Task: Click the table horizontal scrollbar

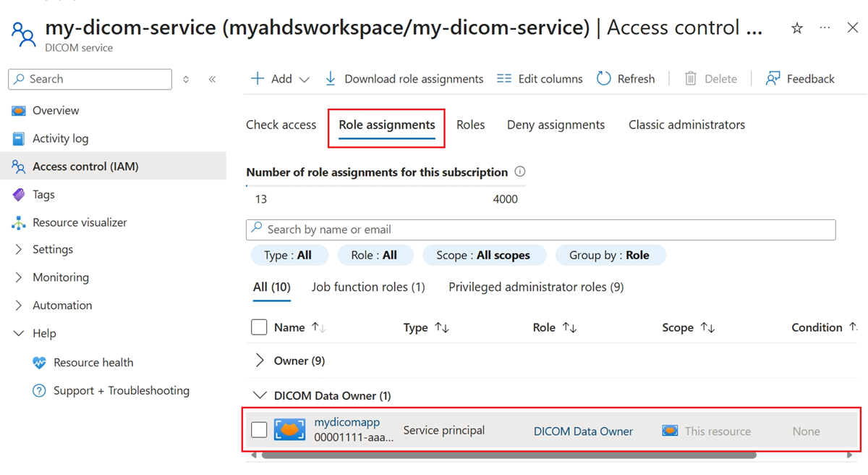Action: pos(509,455)
